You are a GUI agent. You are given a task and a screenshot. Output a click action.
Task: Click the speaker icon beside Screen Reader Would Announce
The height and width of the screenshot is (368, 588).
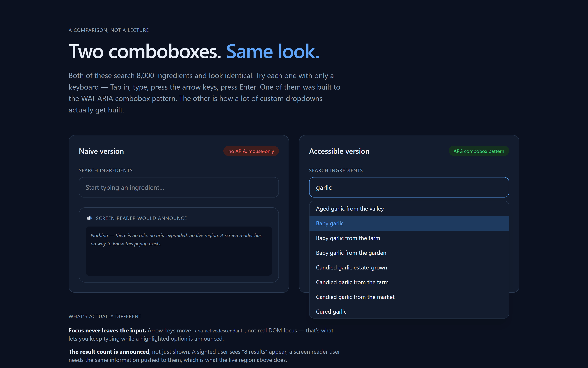[89, 218]
